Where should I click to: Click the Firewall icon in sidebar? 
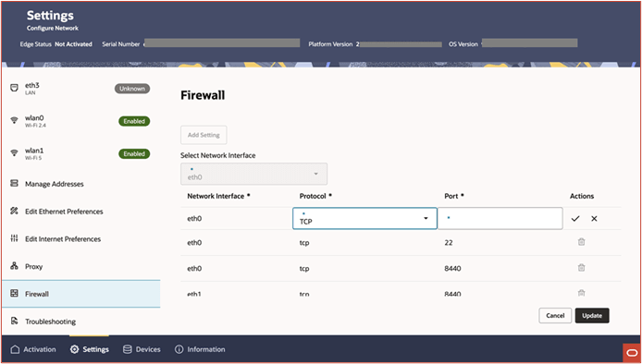pyautogui.click(x=14, y=294)
